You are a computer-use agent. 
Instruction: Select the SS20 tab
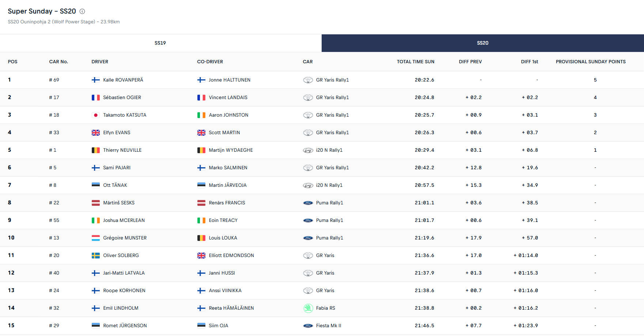[x=482, y=43]
